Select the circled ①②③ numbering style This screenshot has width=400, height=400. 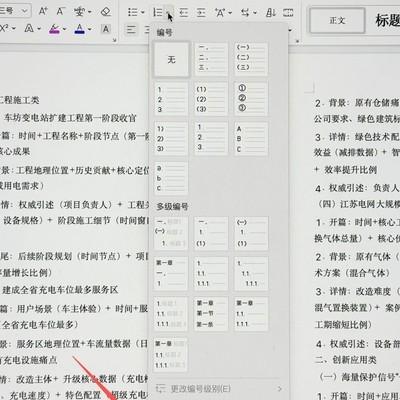(251, 99)
